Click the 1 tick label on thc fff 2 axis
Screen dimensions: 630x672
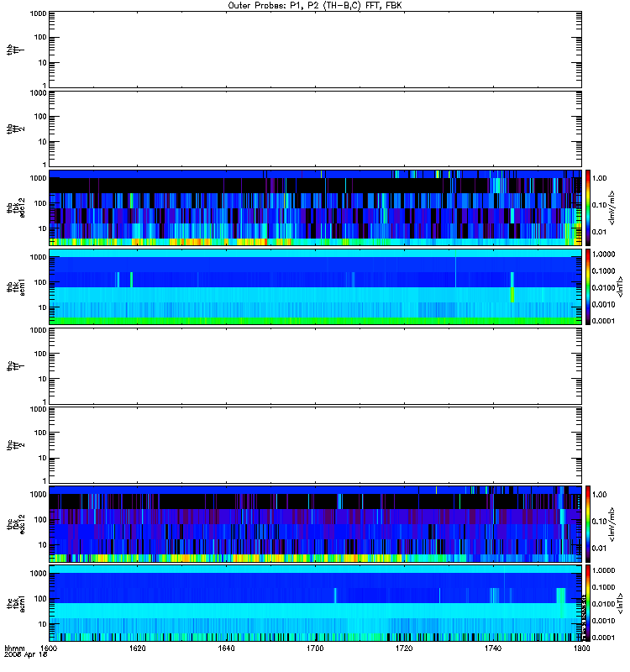45,480
